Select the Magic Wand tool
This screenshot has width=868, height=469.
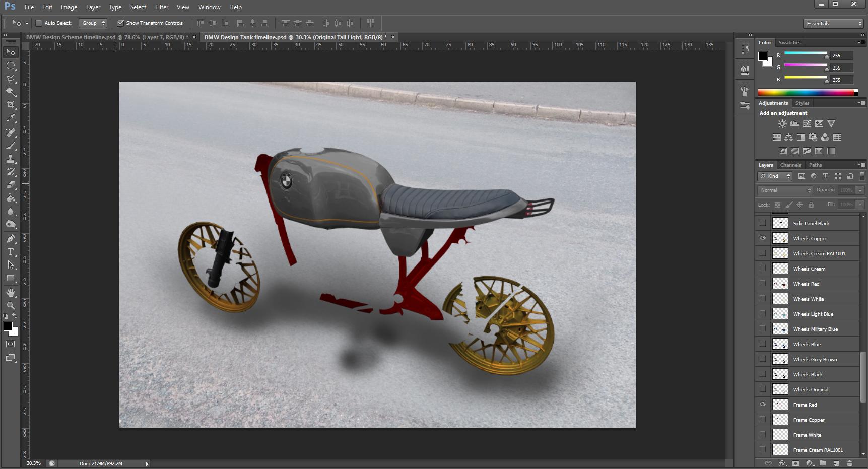click(x=11, y=92)
